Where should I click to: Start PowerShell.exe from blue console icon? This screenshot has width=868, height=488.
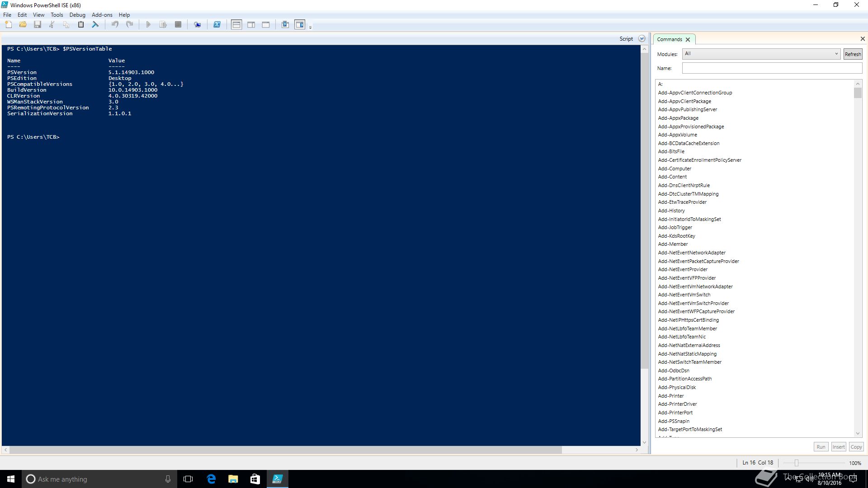(217, 24)
